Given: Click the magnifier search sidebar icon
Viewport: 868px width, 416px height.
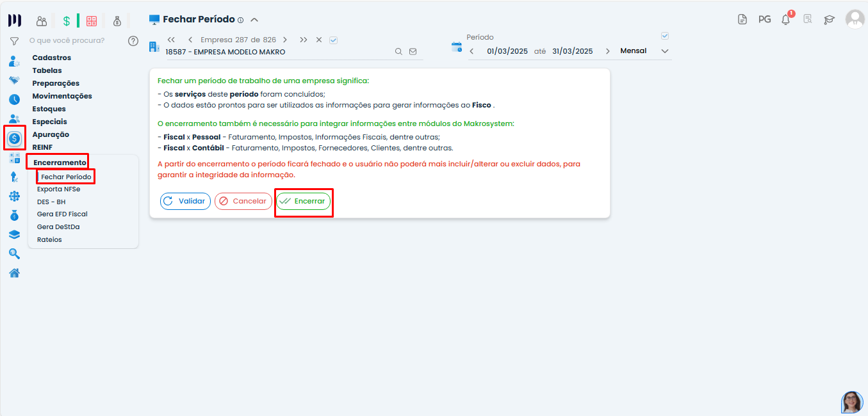Looking at the screenshot, I should coord(14,253).
